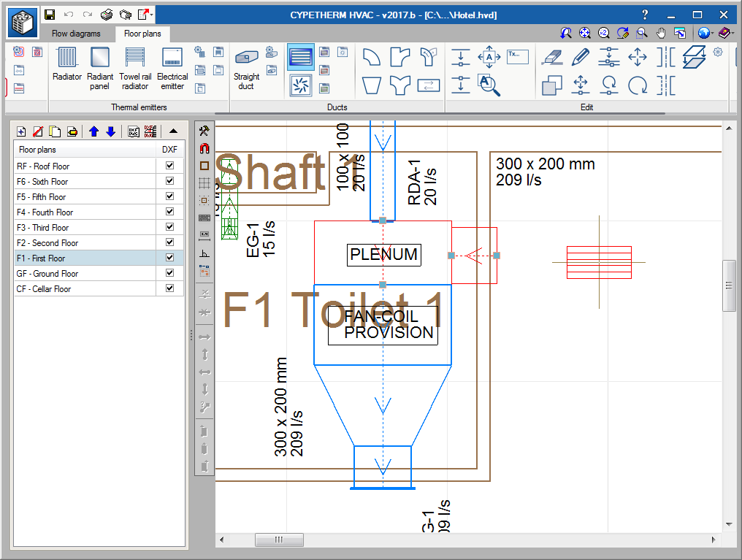Open the Floor plans tab
742x560 pixels.
pos(142,34)
